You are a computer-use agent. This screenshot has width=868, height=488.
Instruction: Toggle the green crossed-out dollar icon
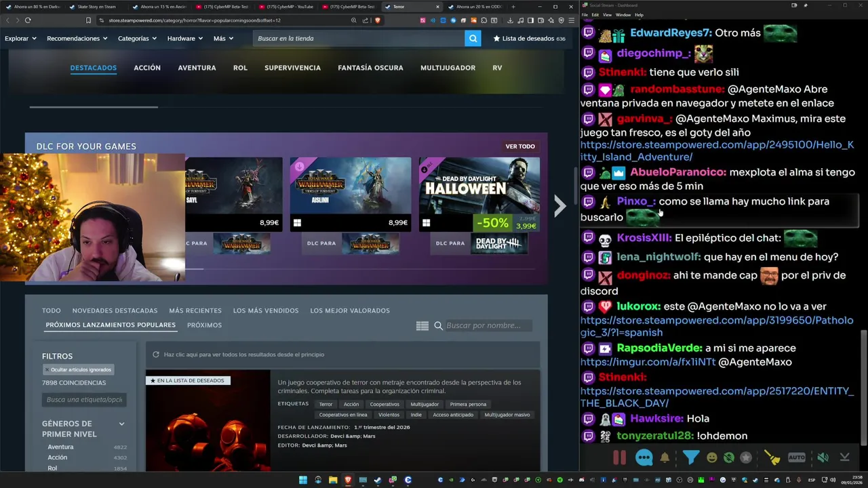(x=729, y=457)
